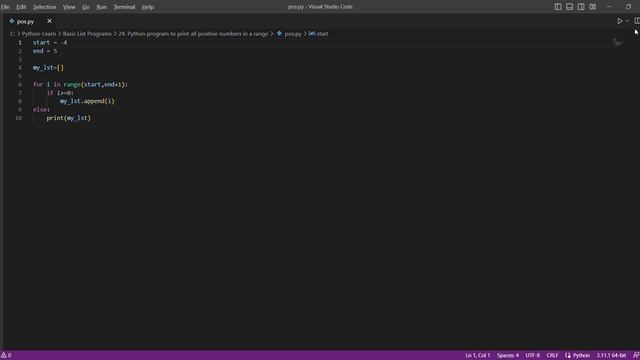
Task: Click the 'for i in range' line
Action: 80,84
